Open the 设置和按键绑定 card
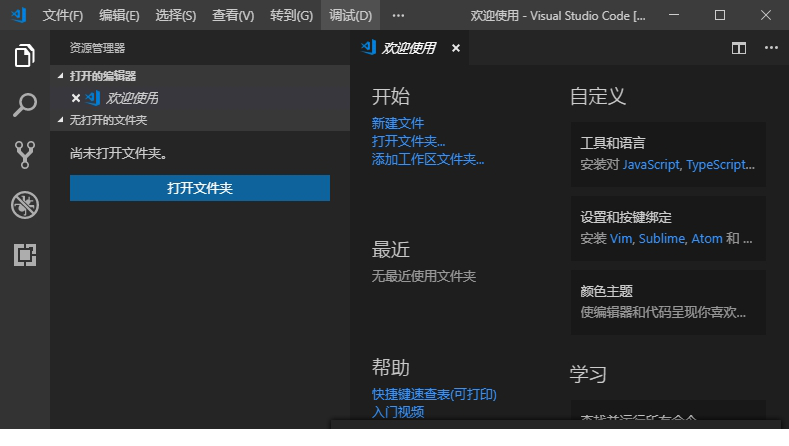Viewport: 789px width, 446px height. point(668,228)
